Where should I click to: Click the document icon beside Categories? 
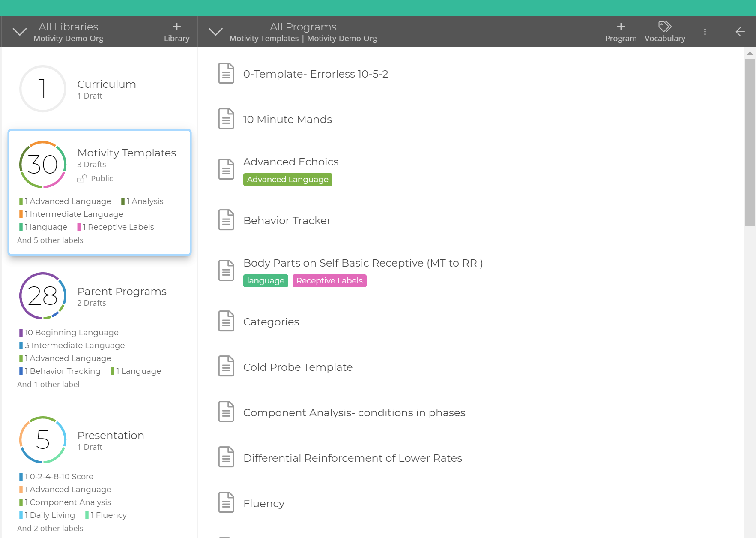(226, 321)
